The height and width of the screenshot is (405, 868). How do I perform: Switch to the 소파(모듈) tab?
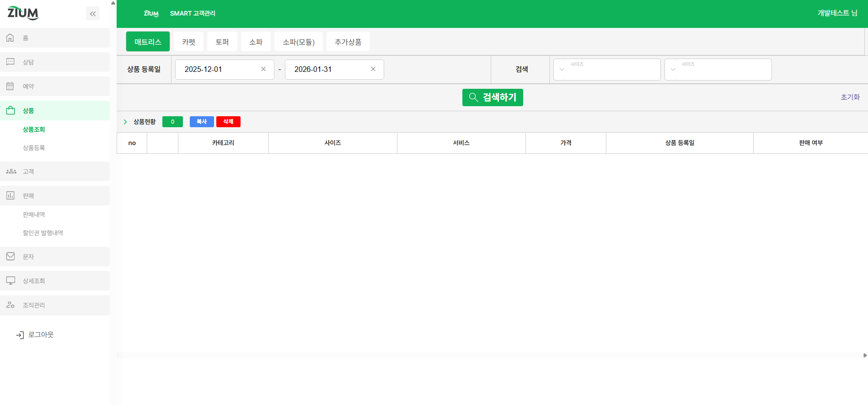pos(299,42)
